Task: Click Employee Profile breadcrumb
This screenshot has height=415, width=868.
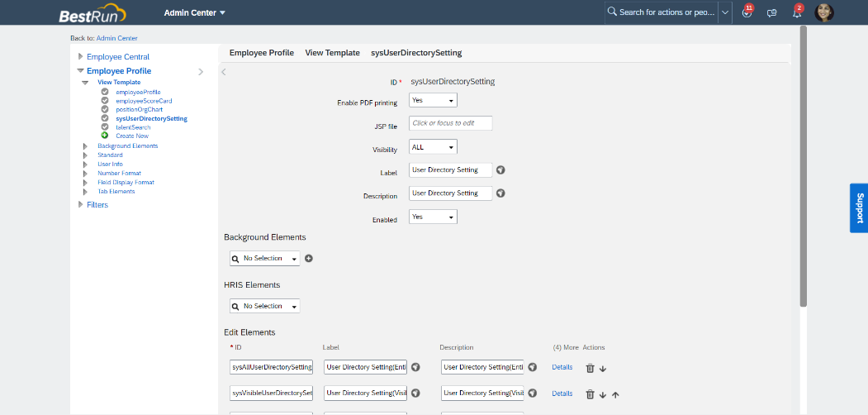Action: (261, 53)
